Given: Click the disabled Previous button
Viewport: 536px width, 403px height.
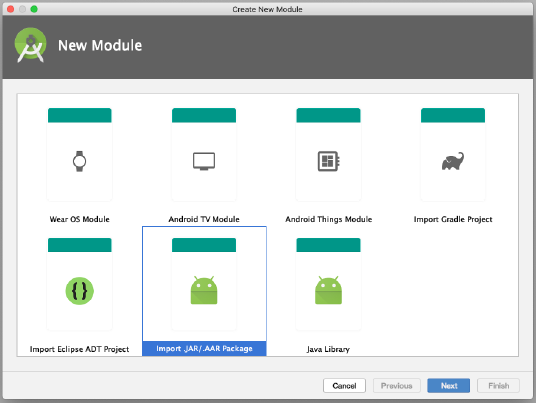Looking at the screenshot, I should (x=397, y=386).
